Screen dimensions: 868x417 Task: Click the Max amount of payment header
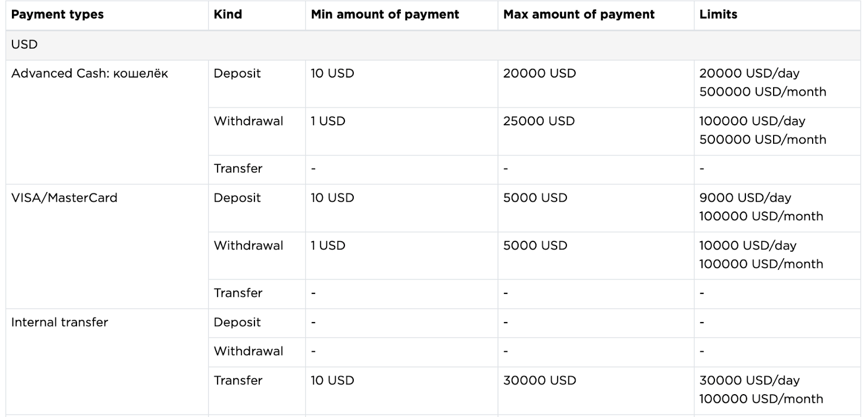(x=596, y=15)
